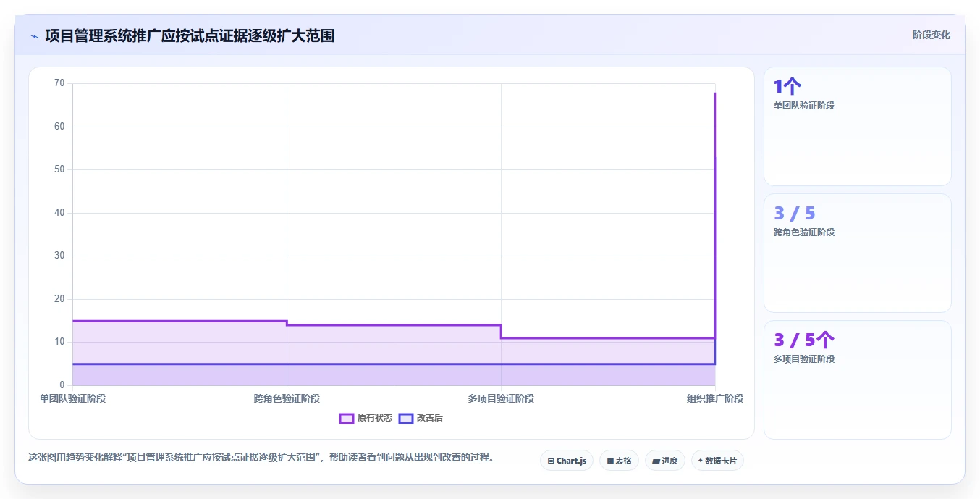Select the 数据卡片 tag chip

(x=717, y=461)
